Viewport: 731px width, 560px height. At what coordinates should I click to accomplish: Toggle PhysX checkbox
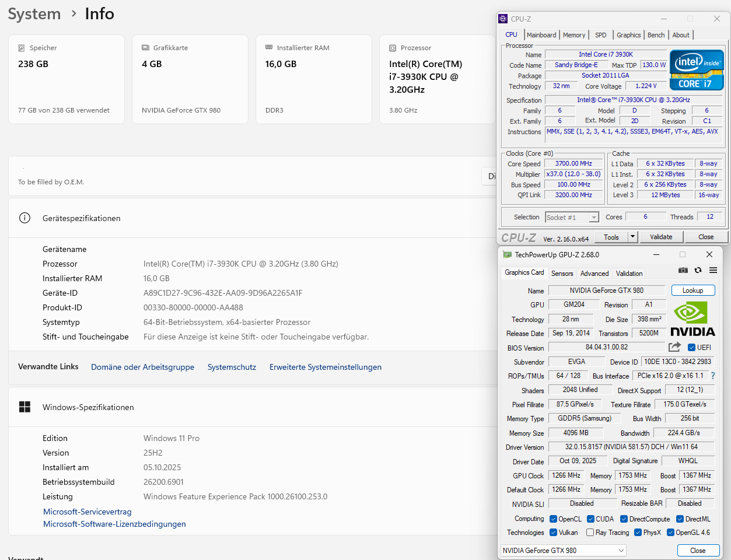[638, 532]
